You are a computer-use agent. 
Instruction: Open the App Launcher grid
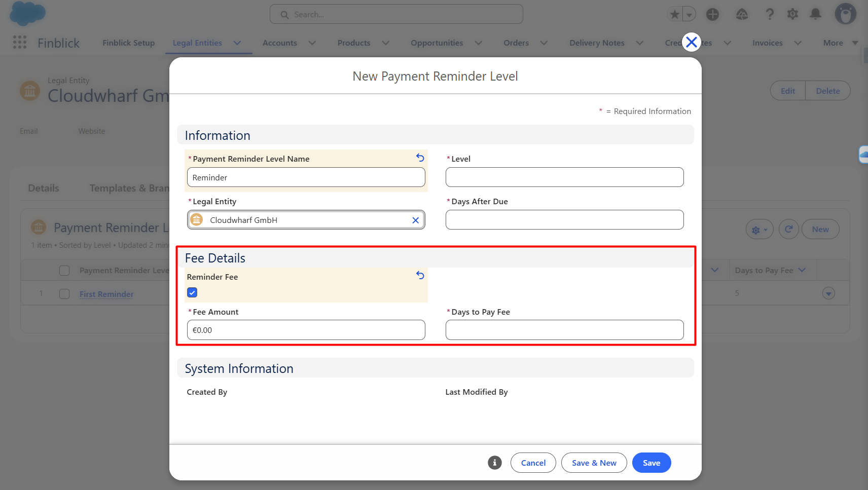pos(20,43)
